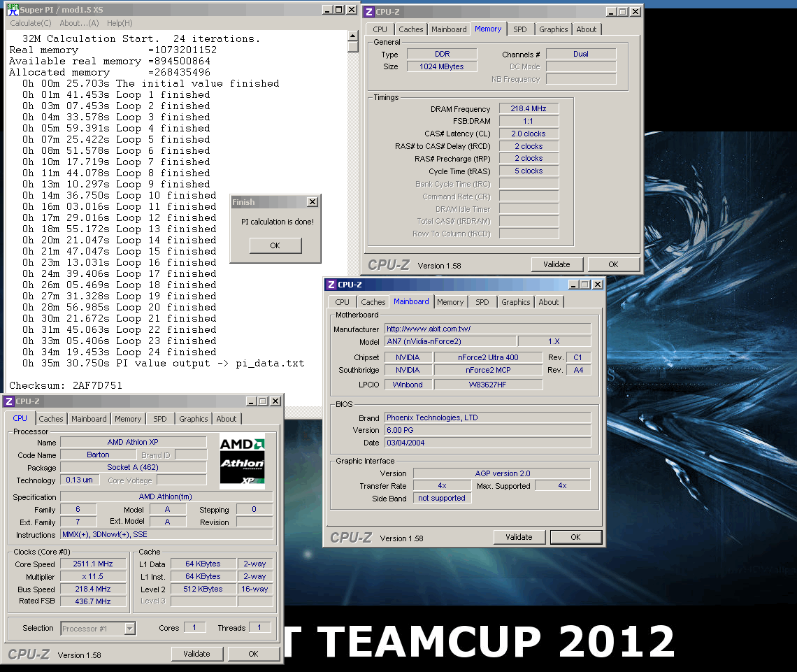797x672 pixels.
Task: Open the Help(H) menu in Super PI
Action: (120, 23)
